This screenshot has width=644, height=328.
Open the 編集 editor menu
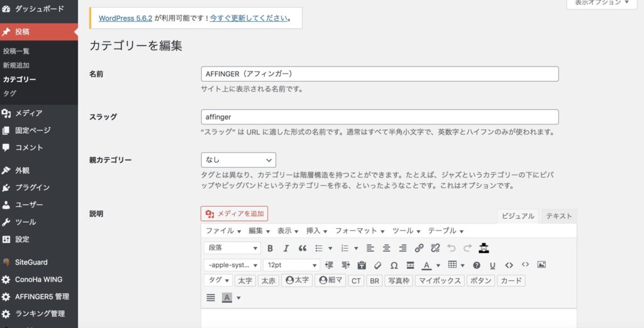click(258, 231)
